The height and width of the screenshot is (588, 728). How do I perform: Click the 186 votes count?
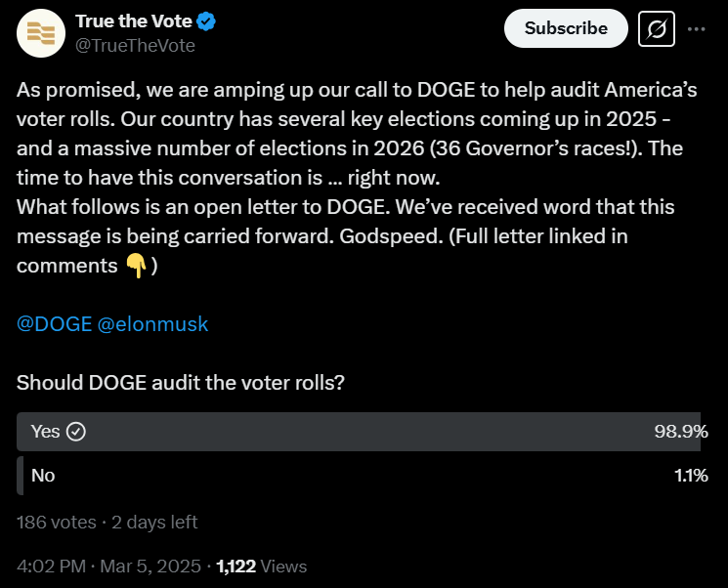[56, 522]
